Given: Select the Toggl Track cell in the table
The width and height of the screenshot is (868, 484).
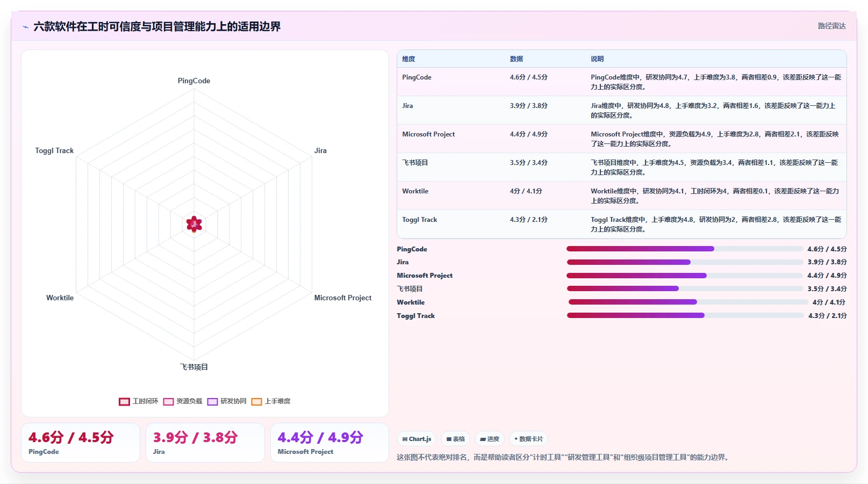Looking at the screenshot, I should pos(451,224).
